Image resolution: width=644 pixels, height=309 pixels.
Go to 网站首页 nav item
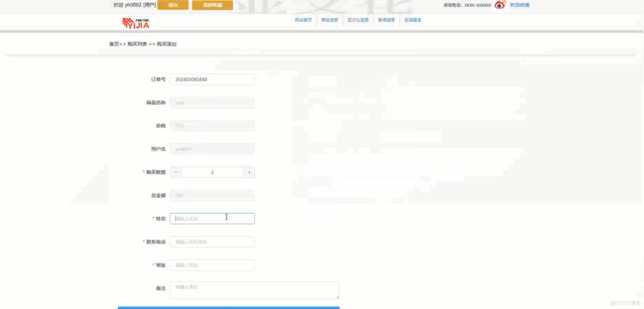[x=303, y=20]
